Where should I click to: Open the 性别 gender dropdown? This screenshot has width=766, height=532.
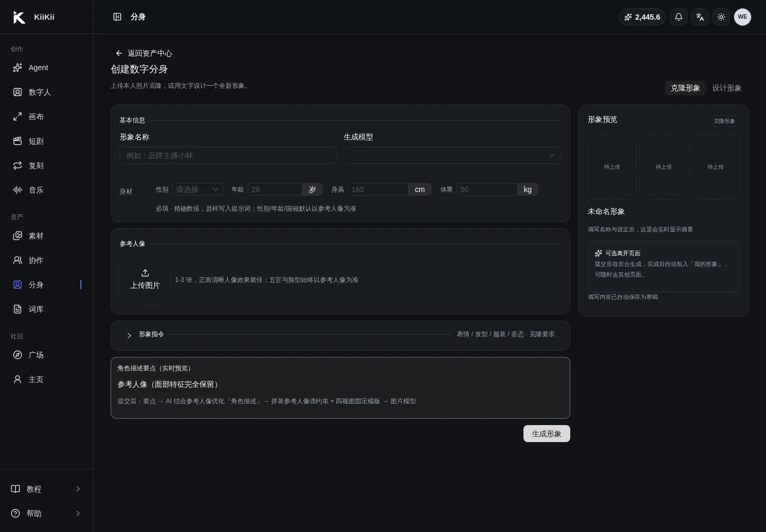[197, 189]
